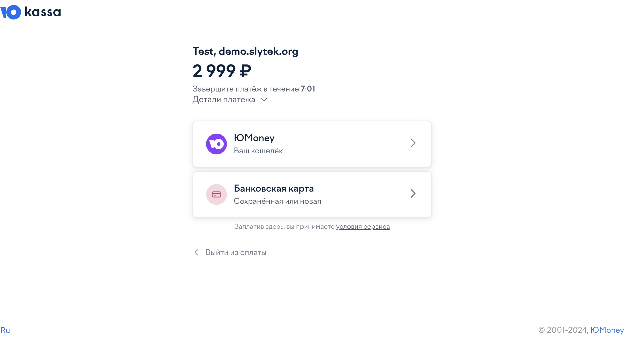Click the kassa wordmark text
This screenshot has height=340, width=644.
[x=43, y=12]
